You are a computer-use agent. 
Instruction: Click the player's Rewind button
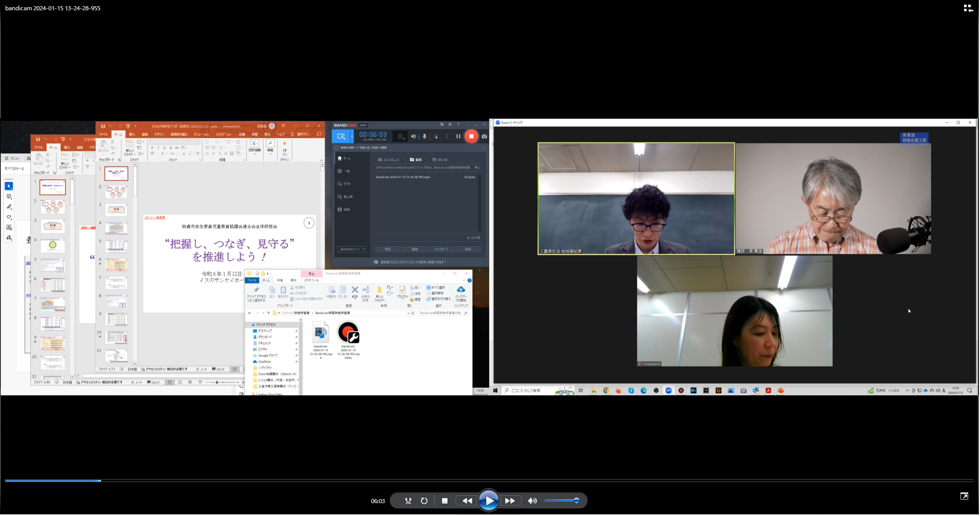pyautogui.click(x=467, y=501)
